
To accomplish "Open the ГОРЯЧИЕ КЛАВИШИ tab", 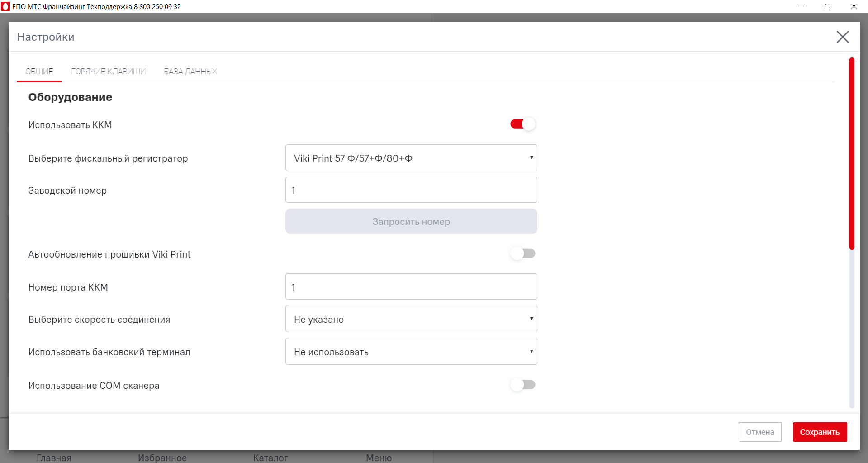I will (109, 72).
